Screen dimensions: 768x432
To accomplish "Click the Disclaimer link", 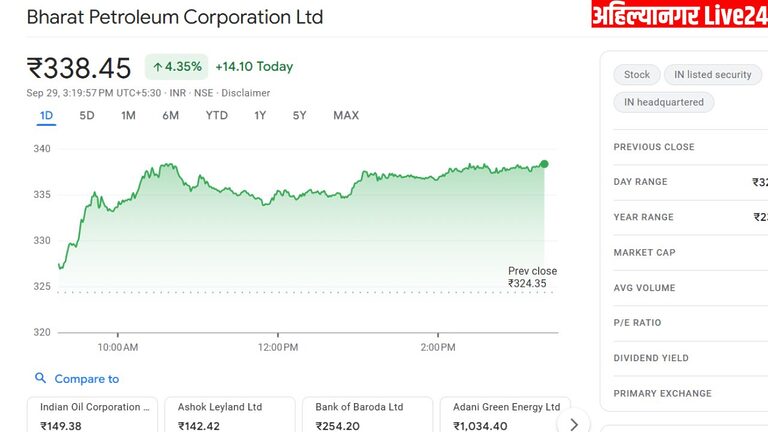I will click(x=245, y=93).
